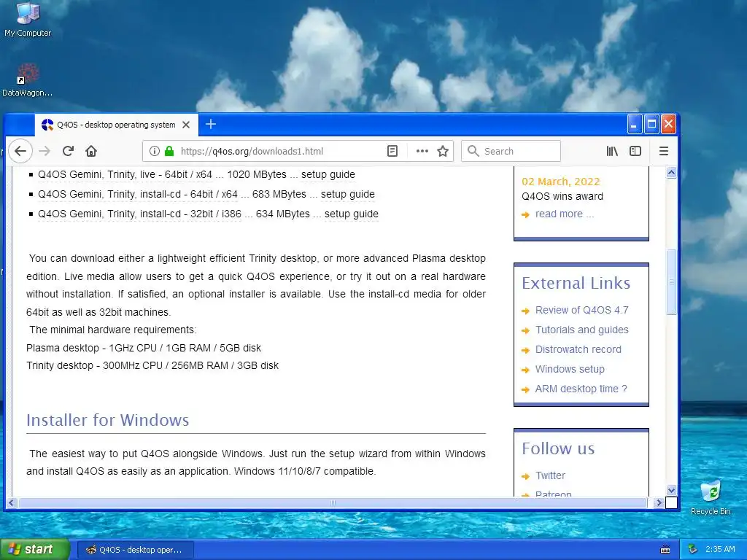Close the Q4OS tab

pyautogui.click(x=186, y=125)
